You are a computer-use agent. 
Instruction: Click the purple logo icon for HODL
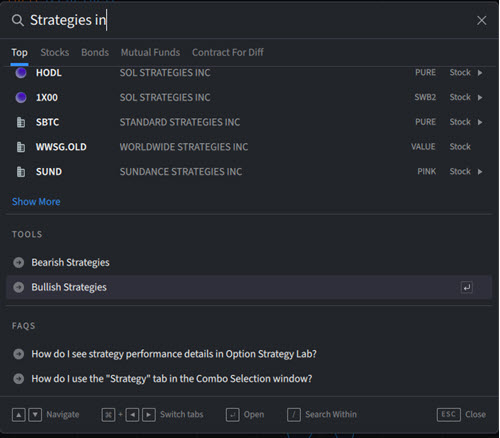[21, 72]
